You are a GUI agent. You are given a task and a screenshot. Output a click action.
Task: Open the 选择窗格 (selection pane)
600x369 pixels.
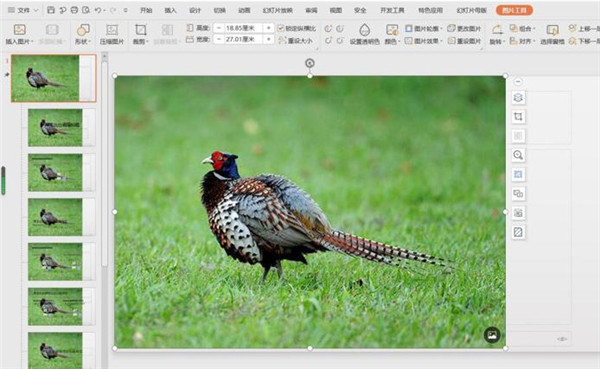pyautogui.click(x=552, y=34)
